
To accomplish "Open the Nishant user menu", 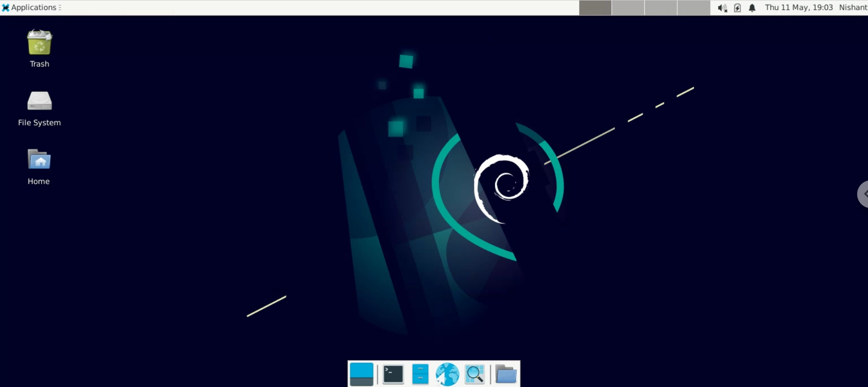I will click(x=853, y=8).
